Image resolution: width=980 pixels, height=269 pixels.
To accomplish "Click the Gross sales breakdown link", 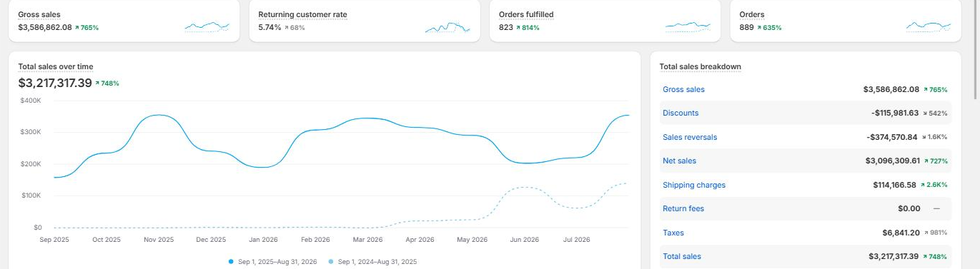I will (683, 89).
